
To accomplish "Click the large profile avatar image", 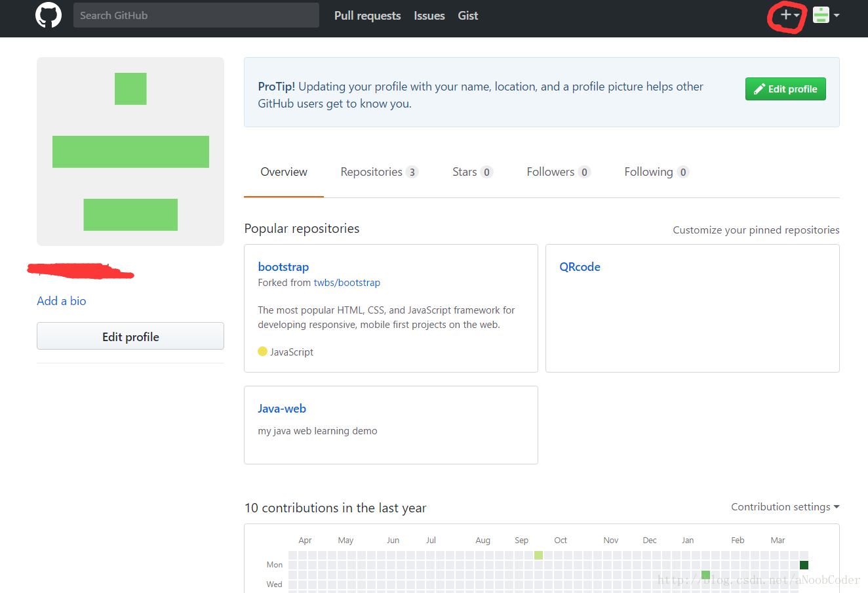I will click(130, 152).
